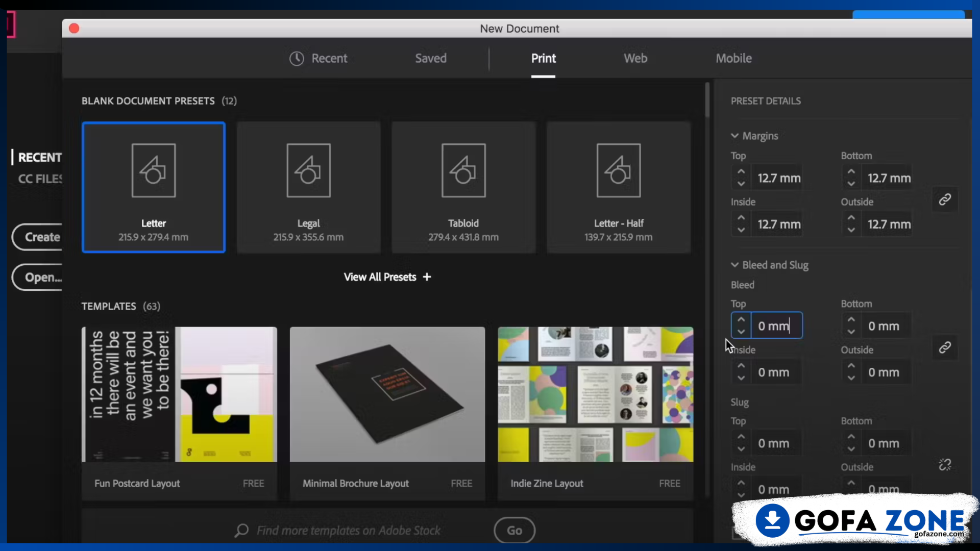Collapse the Bleed and Slug section

coord(734,265)
